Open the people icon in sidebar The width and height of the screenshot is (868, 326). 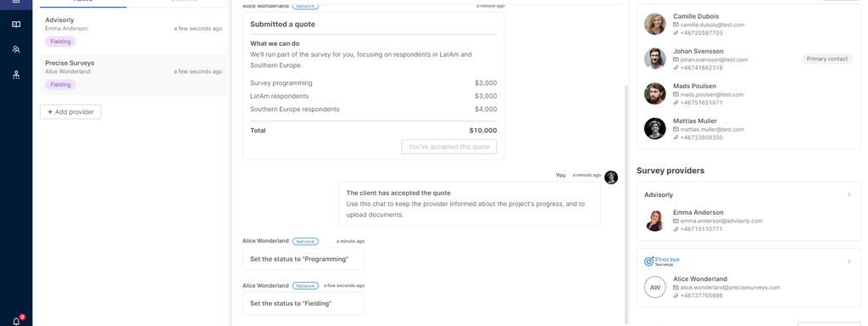coord(16,49)
